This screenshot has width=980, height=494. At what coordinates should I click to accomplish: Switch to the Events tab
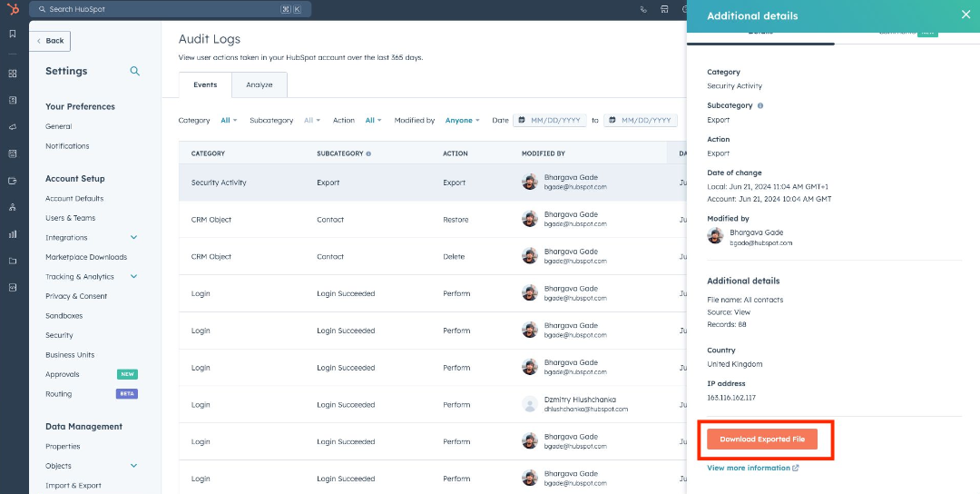[x=205, y=85]
